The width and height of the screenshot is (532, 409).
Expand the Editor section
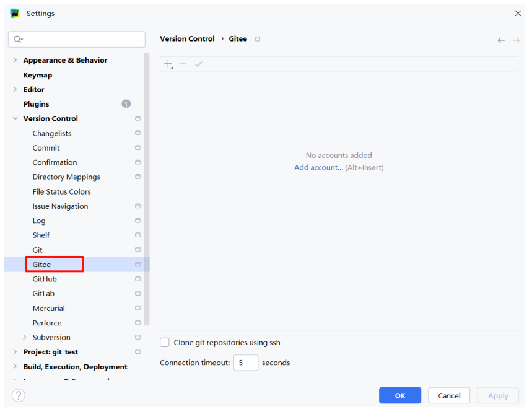15,89
